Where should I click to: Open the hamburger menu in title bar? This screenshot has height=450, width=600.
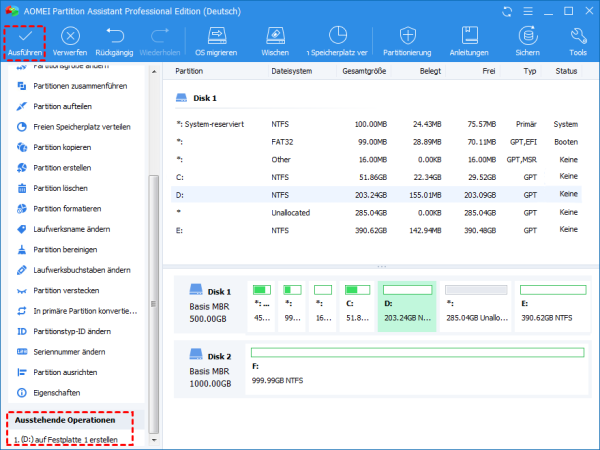point(528,11)
